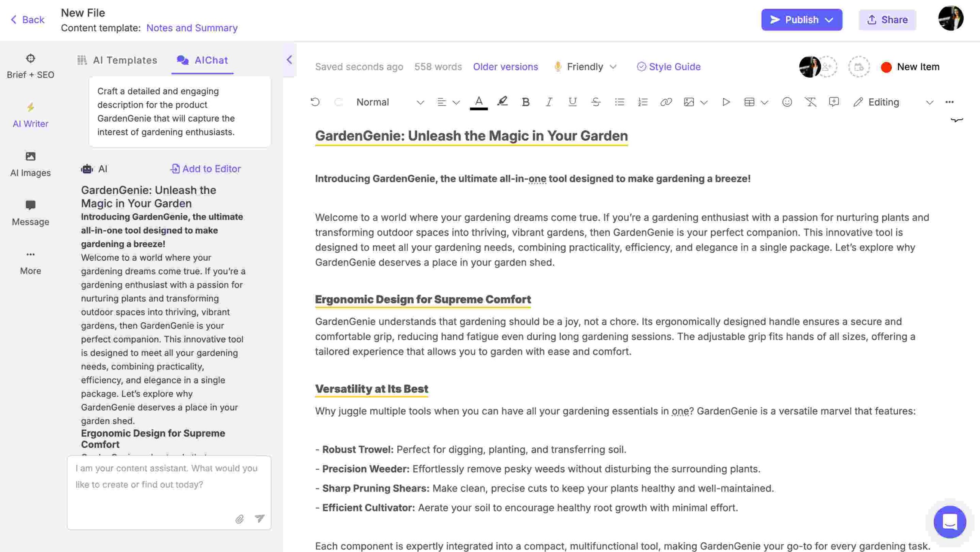Collapse the left panel chevron
980x552 pixels.
289,60
